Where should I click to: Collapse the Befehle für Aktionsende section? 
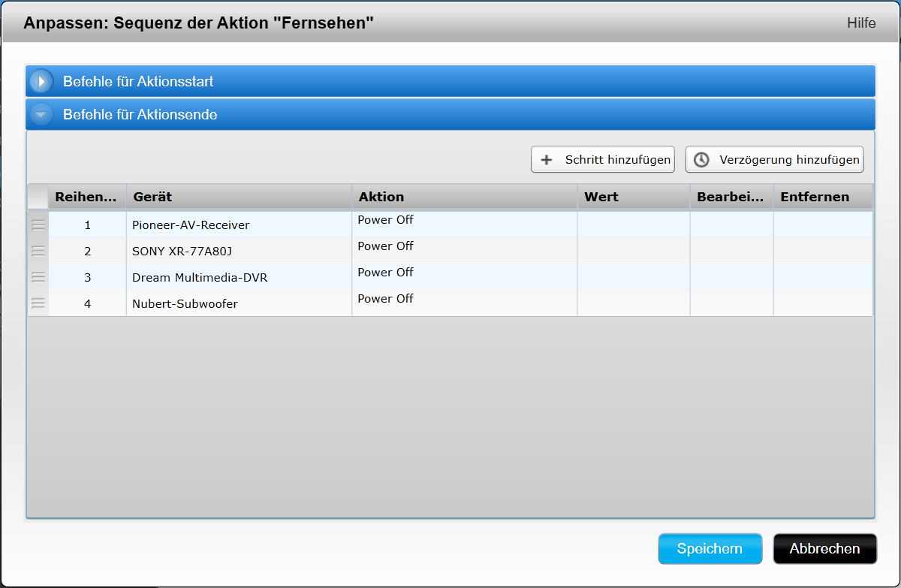(x=41, y=115)
